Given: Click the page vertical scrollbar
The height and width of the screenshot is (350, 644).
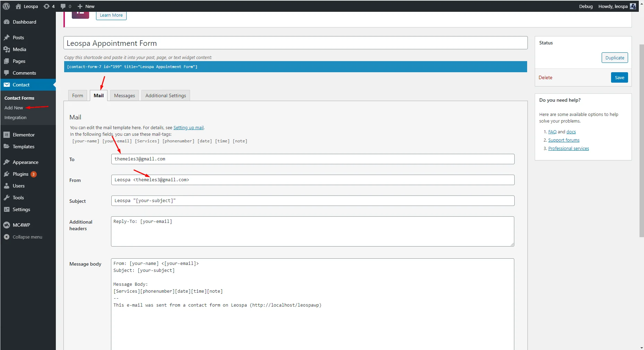Looking at the screenshot, I should pos(641,139).
